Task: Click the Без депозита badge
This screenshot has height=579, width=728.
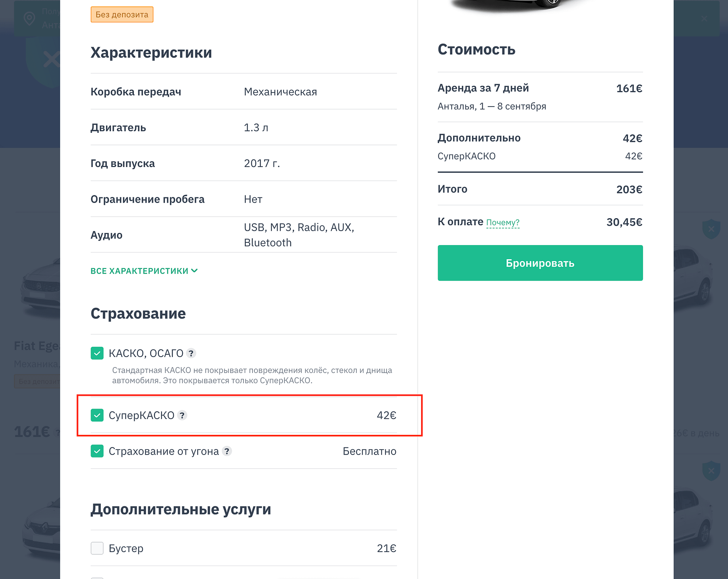Action: pyautogui.click(x=122, y=14)
